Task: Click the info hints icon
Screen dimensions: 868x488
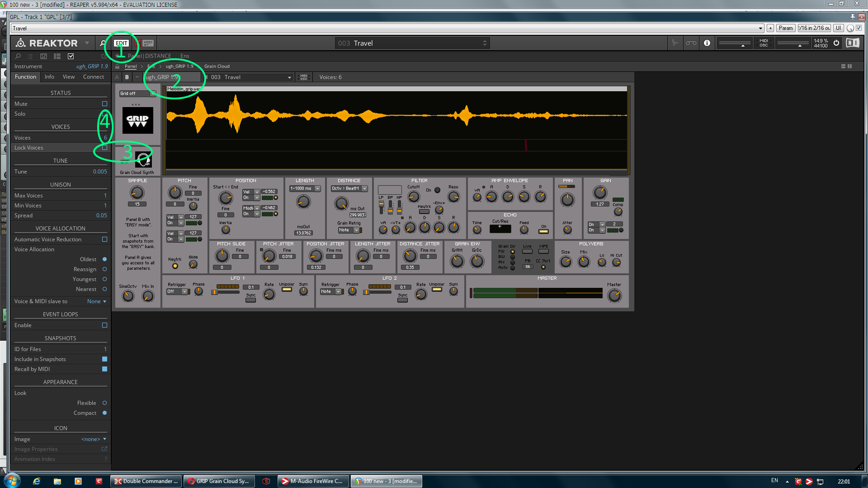Action: point(707,43)
